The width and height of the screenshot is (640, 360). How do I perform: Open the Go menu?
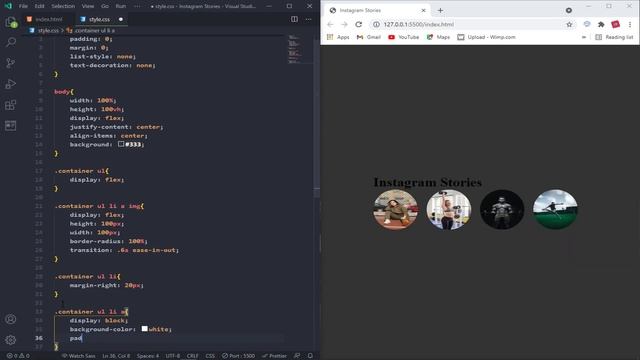point(105,6)
